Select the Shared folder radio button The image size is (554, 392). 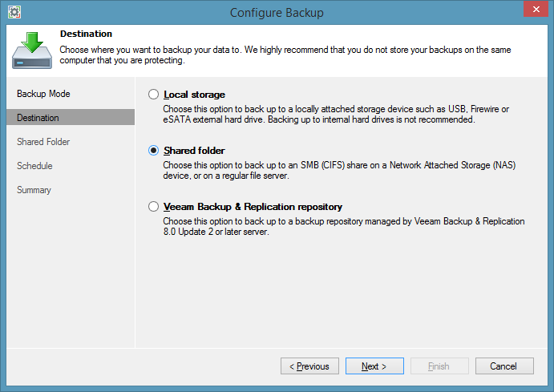tap(154, 151)
